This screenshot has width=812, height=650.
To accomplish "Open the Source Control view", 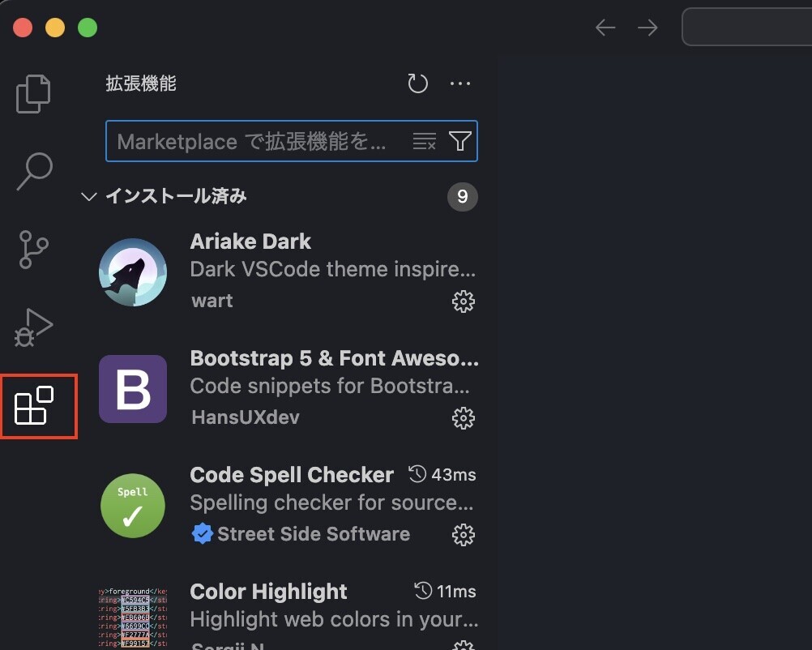I will pyautogui.click(x=33, y=250).
